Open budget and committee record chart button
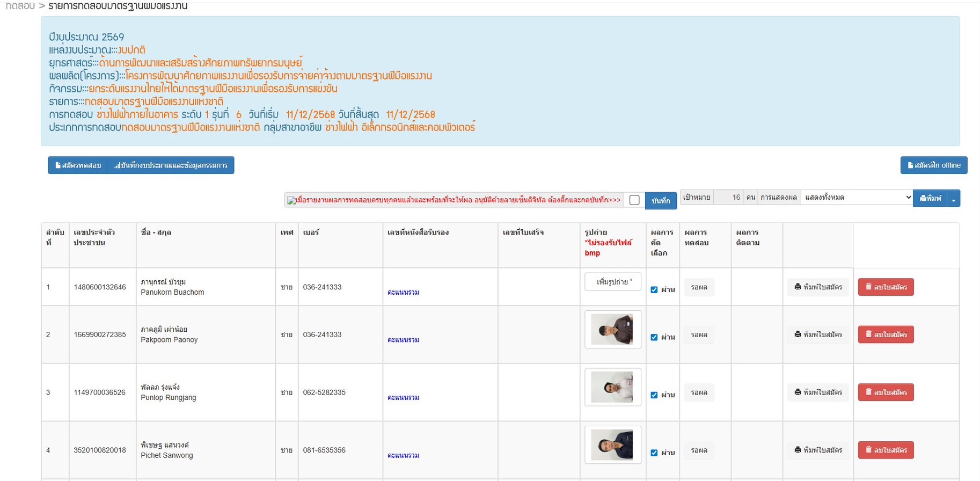This screenshot has width=980, height=481. 171,165
